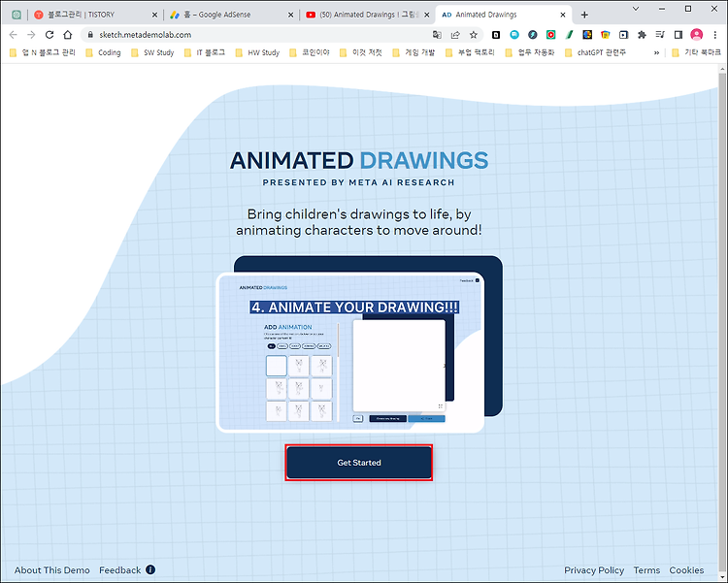728x583 pixels.
Task: Open the green-red record extension
Action: coord(550,35)
